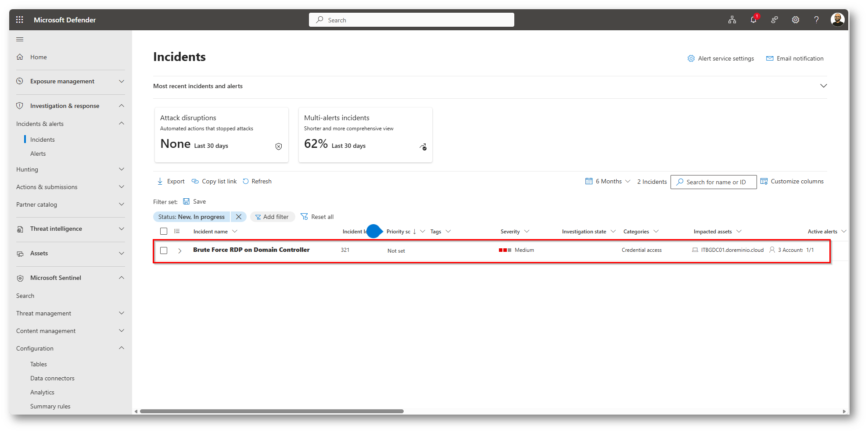Collapse Investigation & response section
The width and height of the screenshot is (868, 433).
click(x=122, y=106)
